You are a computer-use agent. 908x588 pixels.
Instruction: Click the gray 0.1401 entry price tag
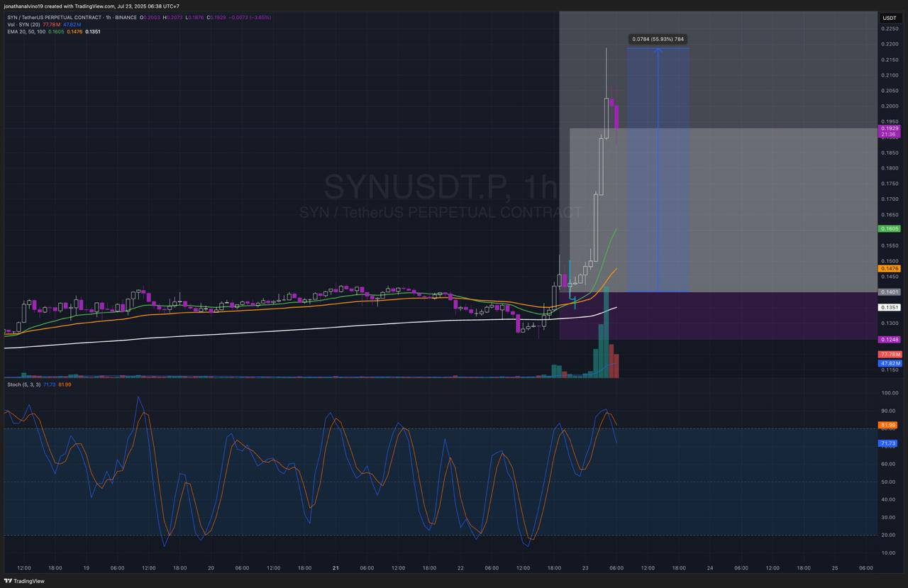[889, 292]
